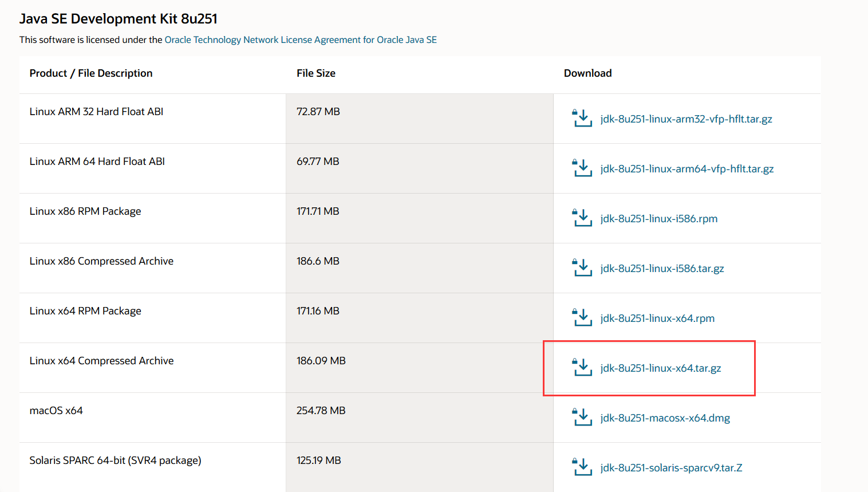This screenshot has height=492, width=868.
Task: Download the jdk-8u251-solaris-sparcv9.tar.Z link
Action: point(671,468)
